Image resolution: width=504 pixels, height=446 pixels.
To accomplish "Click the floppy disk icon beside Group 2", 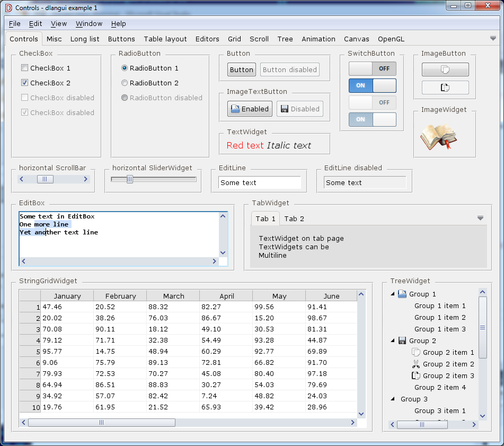I will (402, 341).
